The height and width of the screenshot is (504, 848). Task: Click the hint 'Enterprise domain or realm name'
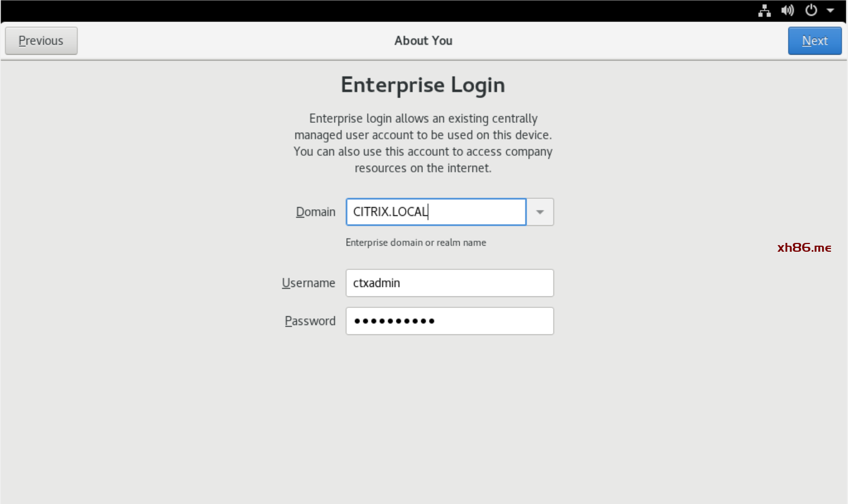pyautogui.click(x=416, y=242)
